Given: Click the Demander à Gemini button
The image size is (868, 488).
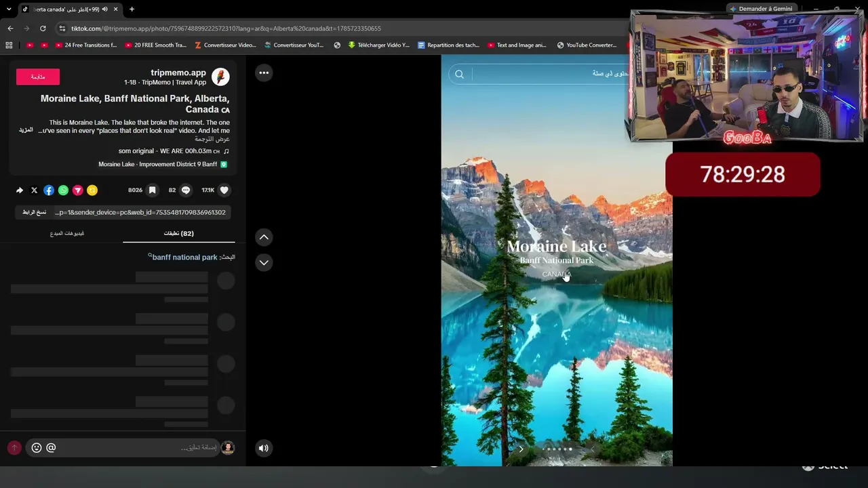Looking at the screenshot, I should click(x=760, y=9).
